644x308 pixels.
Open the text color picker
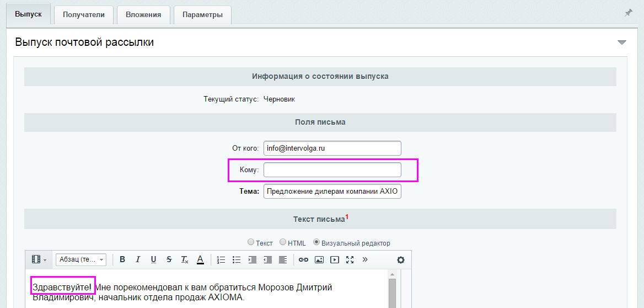click(x=200, y=259)
